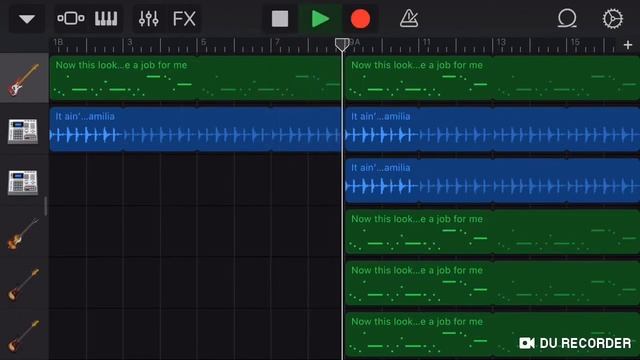
Task: Select the violin-shaped bass track header
Action: (x=24, y=233)
